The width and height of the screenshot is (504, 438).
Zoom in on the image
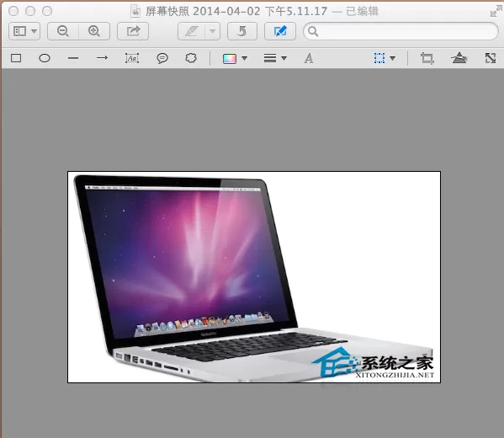[x=94, y=31]
